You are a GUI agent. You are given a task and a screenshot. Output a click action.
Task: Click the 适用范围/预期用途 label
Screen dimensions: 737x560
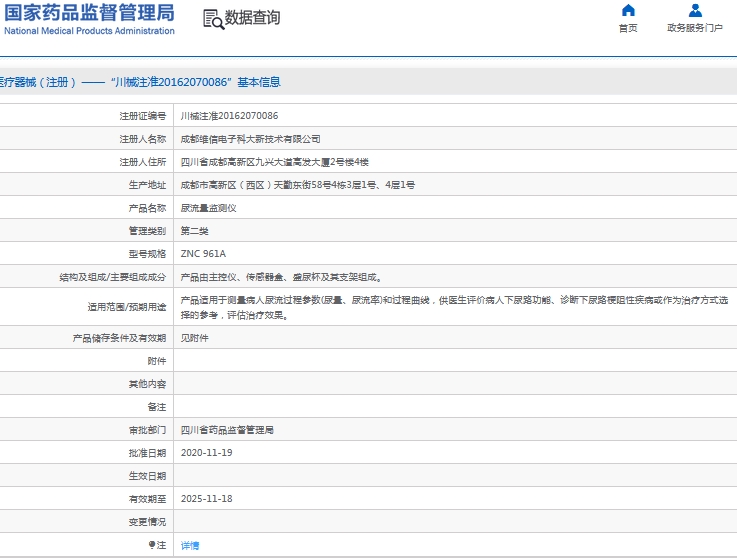pyautogui.click(x=127, y=307)
